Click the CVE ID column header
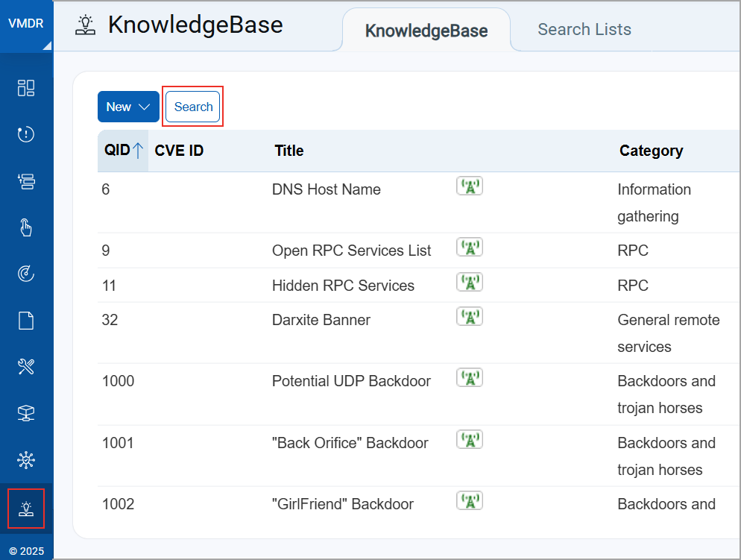Viewport: 741px width, 560px height. tap(179, 151)
